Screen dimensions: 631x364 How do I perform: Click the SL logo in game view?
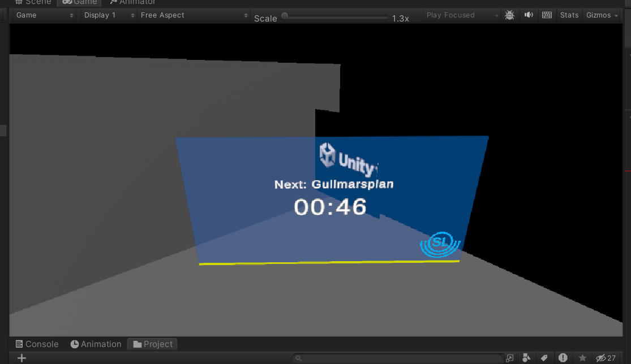440,244
